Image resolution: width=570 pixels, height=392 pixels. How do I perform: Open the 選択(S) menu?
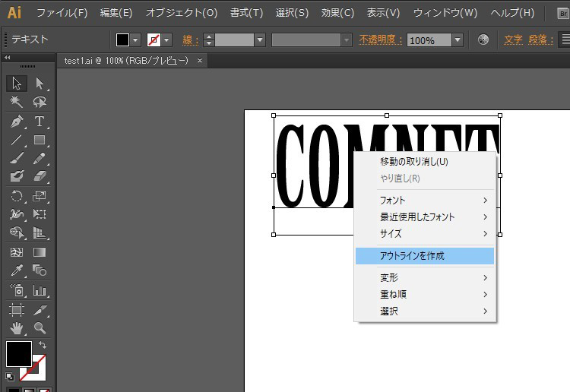(x=292, y=13)
